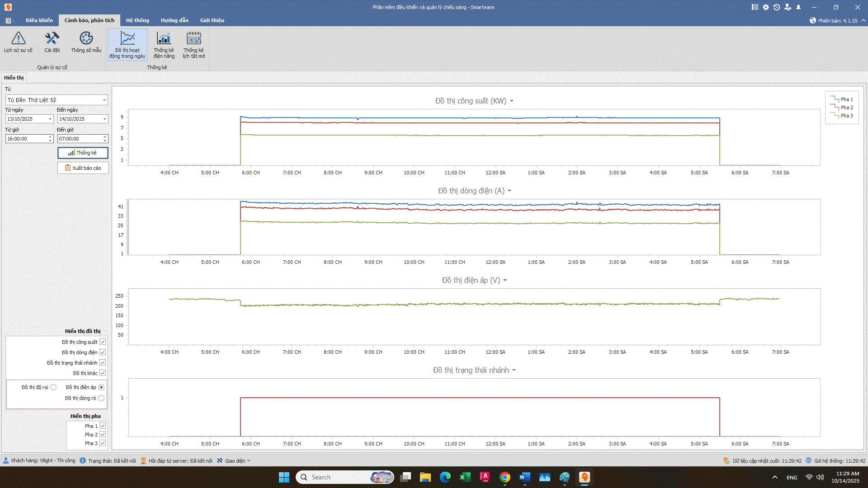Select Đồ thị hoạt động trong ngày
Viewport: 868px width, 488px height.
pos(127,45)
